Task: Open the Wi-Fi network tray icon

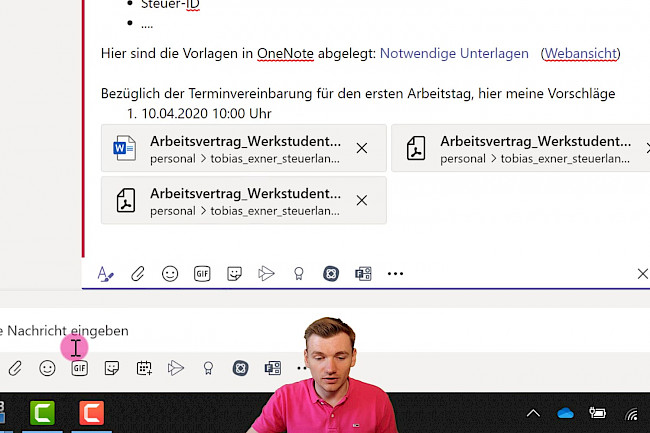Action: coord(632,414)
